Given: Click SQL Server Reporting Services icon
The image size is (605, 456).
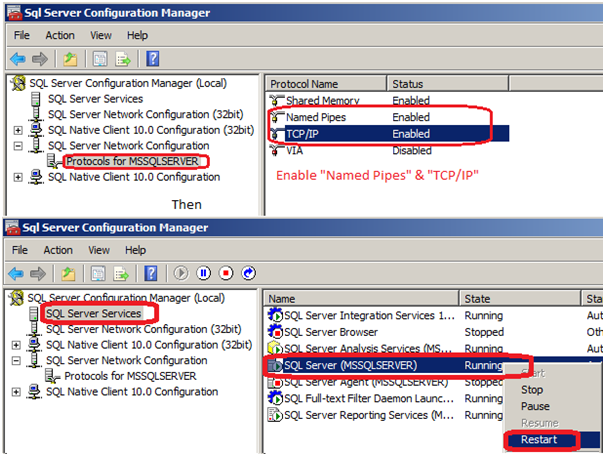Looking at the screenshot, I should pos(275,415).
